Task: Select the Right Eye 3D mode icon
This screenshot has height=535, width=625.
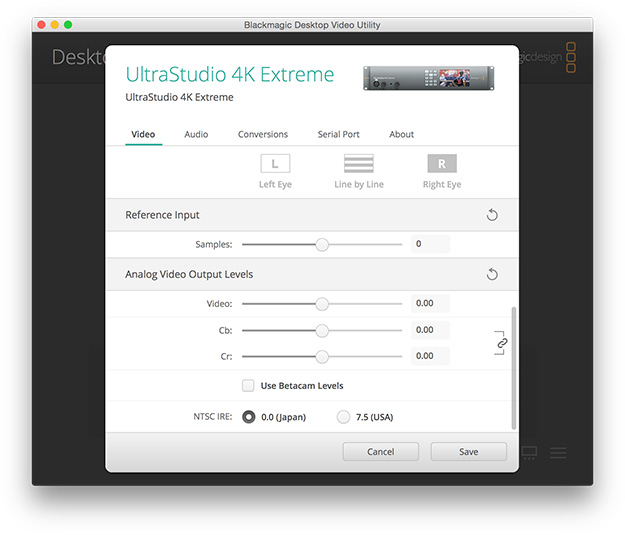Action: (441, 164)
